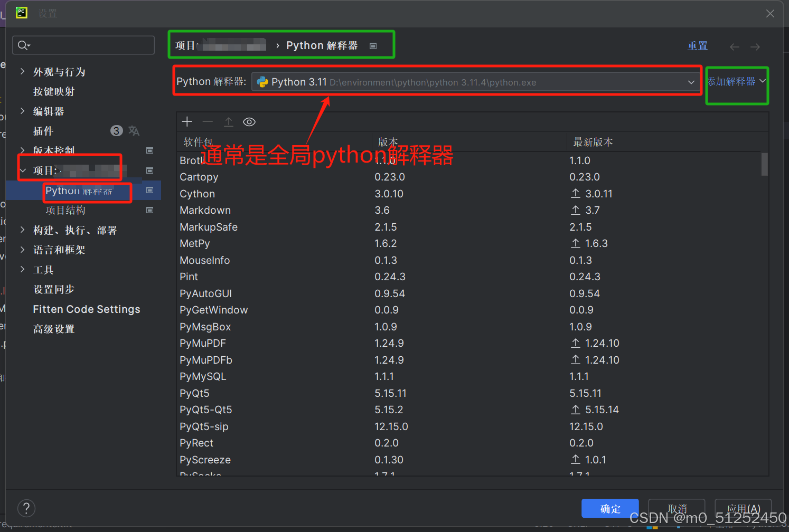Click upgrade arrow next to MetPy 1.6.3

[576, 243]
